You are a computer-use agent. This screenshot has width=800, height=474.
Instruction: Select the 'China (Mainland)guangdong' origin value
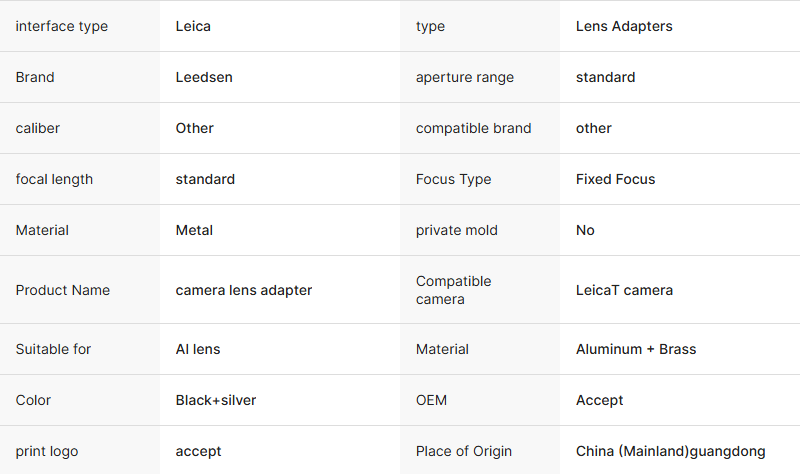pyautogui.click(x=670, y=451)
